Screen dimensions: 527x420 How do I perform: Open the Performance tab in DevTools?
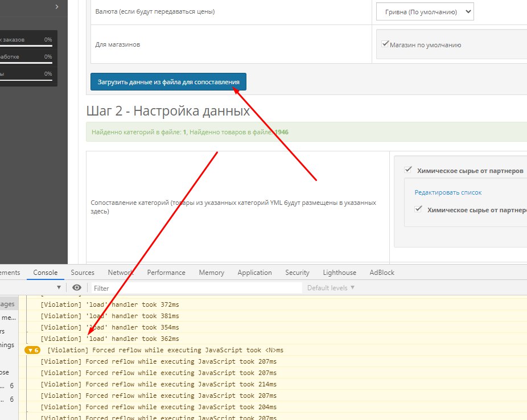click(x=166, y=273)
